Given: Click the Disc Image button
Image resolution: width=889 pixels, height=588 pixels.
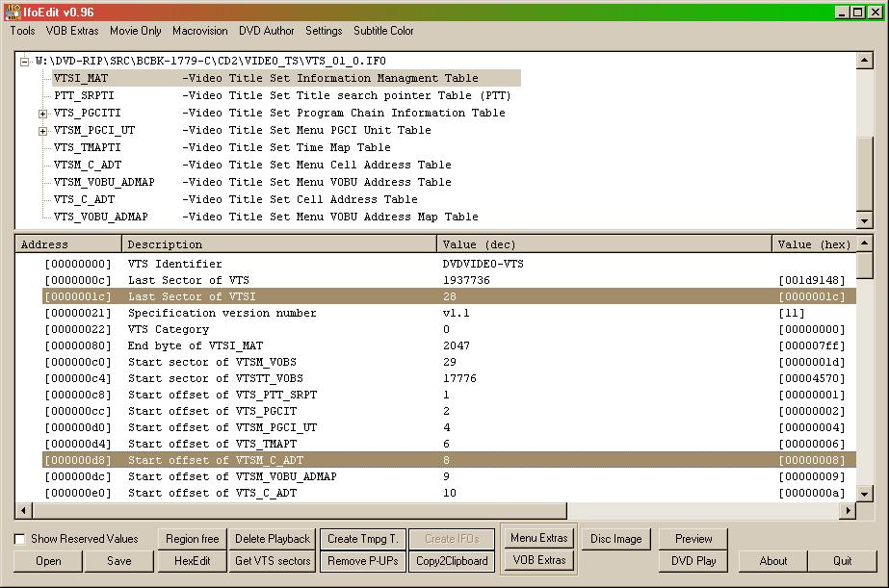Looking at the screenshot, I should point(616,539).
